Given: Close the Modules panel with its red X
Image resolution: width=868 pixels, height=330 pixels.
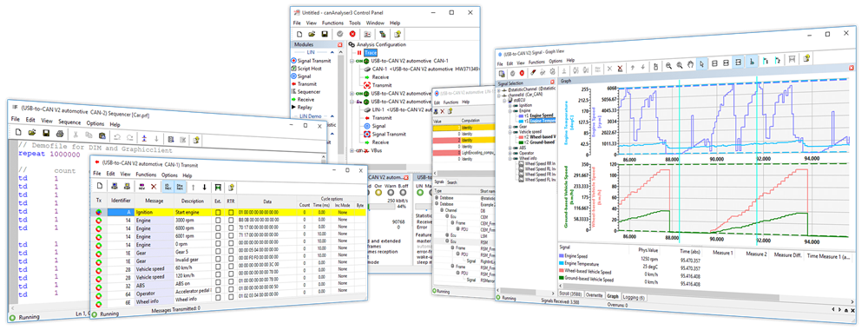Looking at the screenshot, I should pos(340,44).
